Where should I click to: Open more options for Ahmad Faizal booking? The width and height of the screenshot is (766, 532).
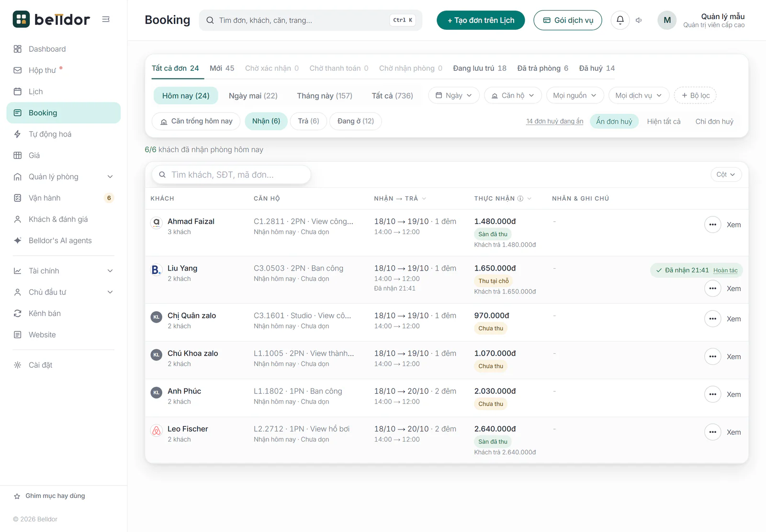click(x=712, y=225)
